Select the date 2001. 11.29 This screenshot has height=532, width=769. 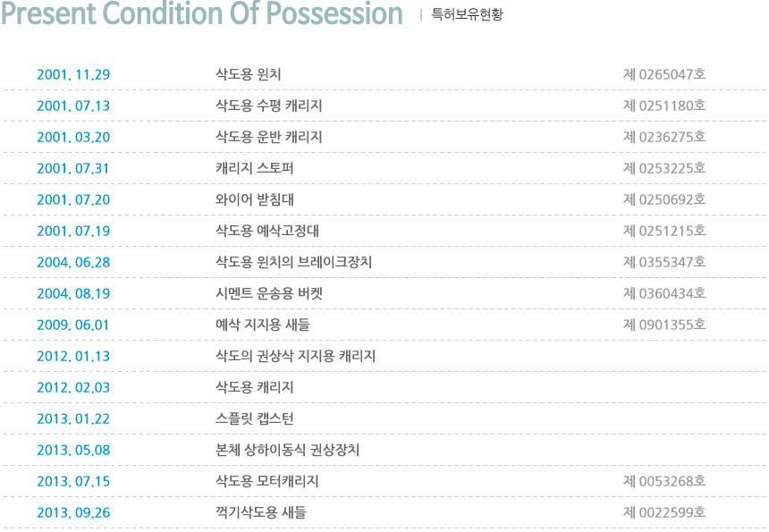[x=73, y=74]
